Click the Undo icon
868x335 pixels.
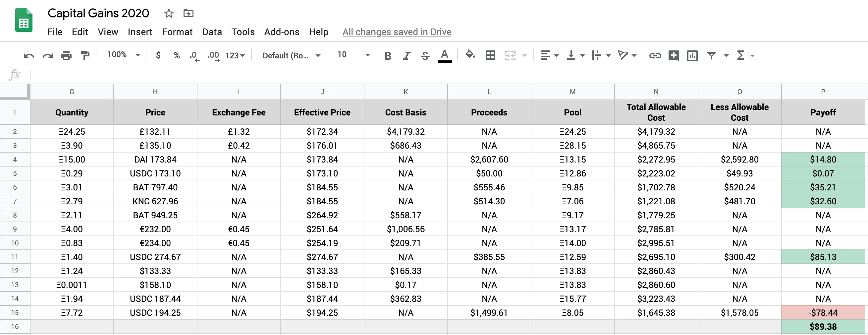(29, 55)
